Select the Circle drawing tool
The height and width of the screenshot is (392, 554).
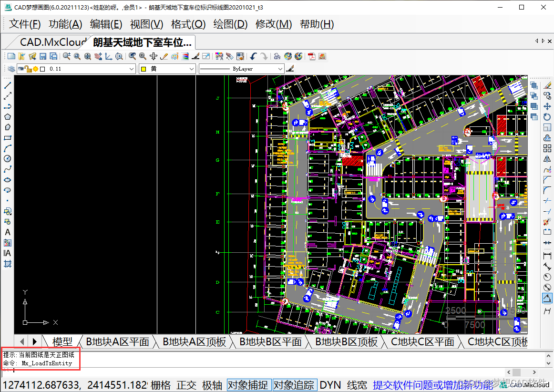pos(8,159)
